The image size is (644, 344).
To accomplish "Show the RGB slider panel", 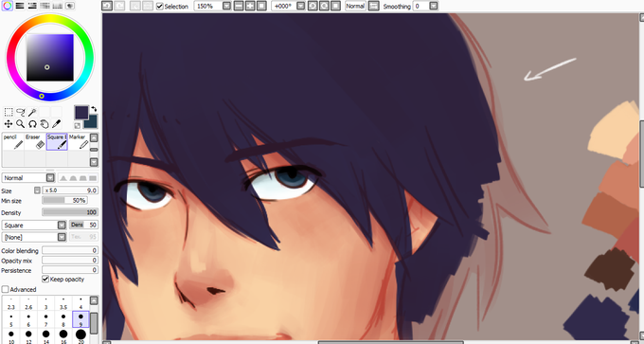I will coord(19,6).
